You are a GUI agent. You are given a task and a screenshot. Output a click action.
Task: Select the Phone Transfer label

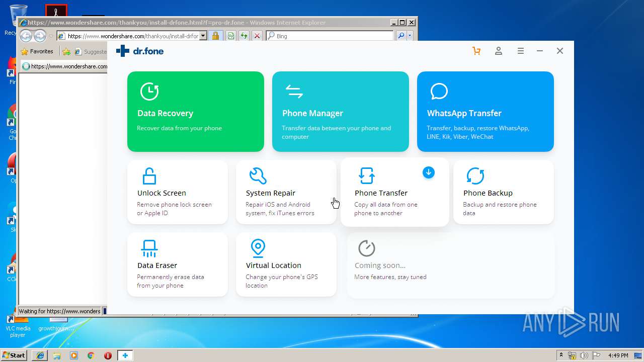(x=381, y=193)
